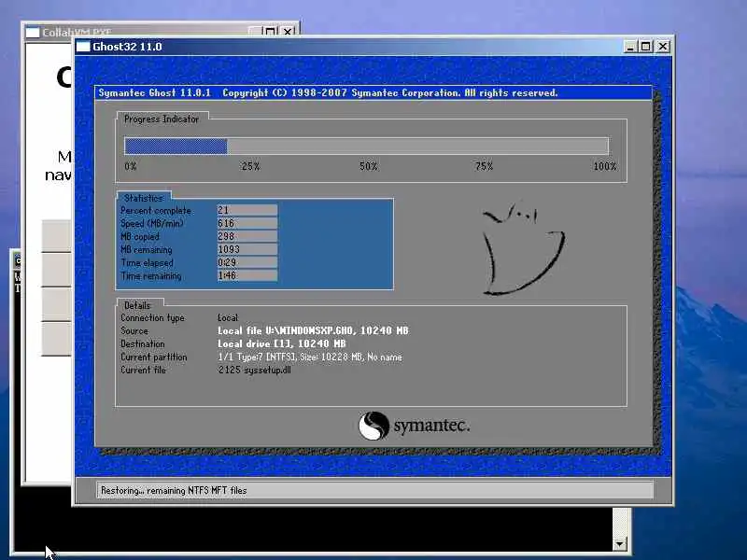Click the Restoring remaining NTFS MFT files status

pyautogui.click(x=174, y=490)
